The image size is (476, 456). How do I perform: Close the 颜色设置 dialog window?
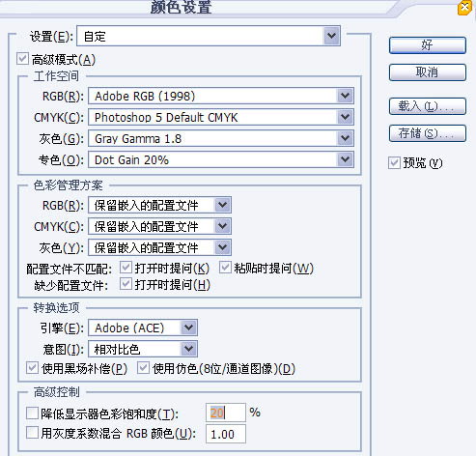point(465,8)
